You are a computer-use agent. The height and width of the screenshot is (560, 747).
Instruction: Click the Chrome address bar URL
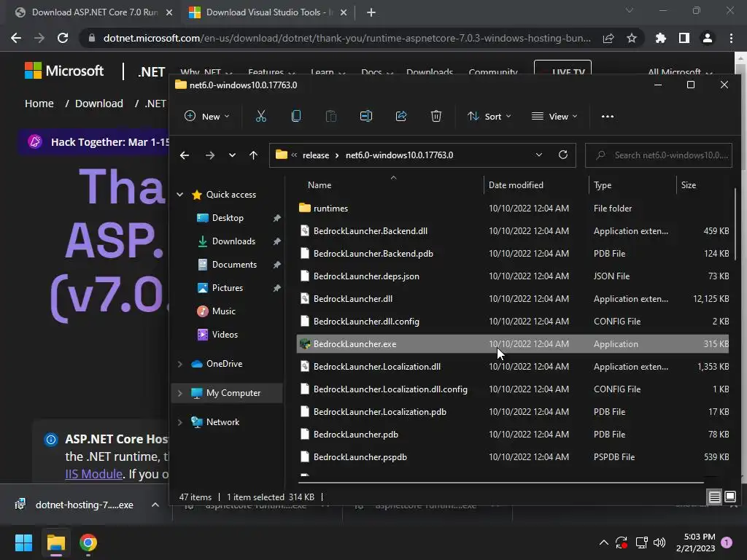pyautogui.click(x=347, y=38)
